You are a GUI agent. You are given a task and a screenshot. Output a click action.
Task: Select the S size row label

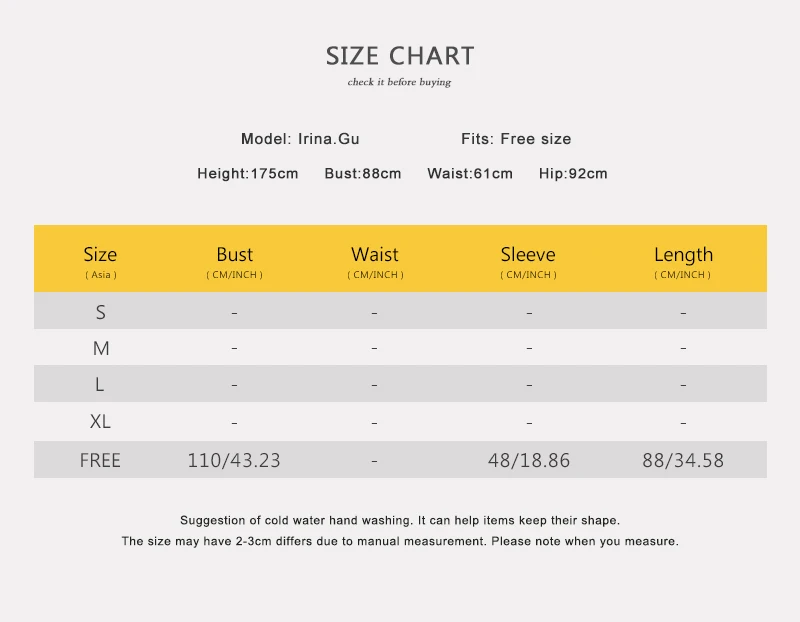click(101, 312)
